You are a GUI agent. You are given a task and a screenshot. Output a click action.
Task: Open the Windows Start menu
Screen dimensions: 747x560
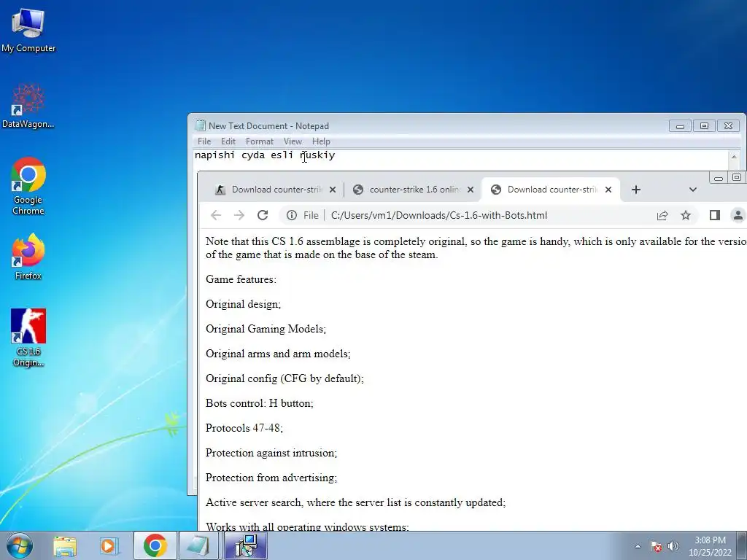20,545
